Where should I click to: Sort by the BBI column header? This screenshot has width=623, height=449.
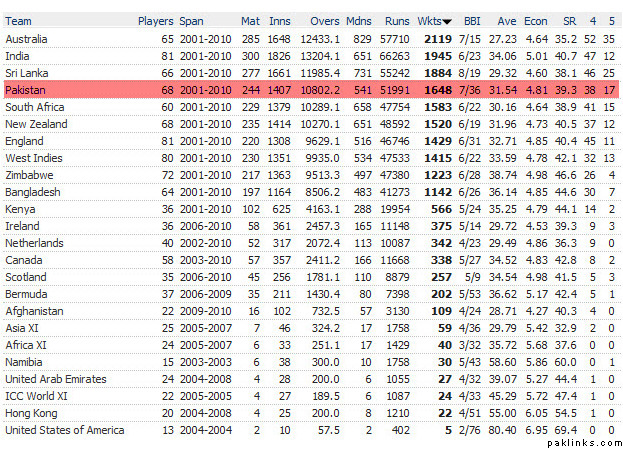pos(472,20)
